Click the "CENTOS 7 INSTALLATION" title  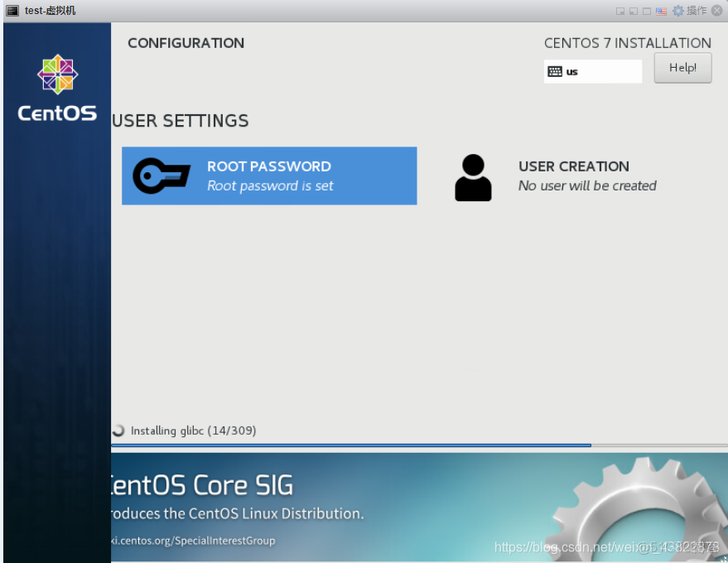click(627, 43)
